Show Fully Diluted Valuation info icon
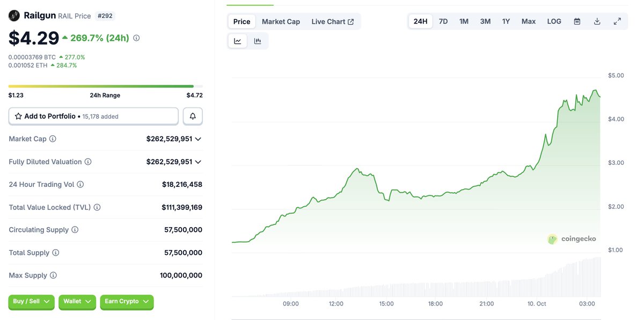This screenshot has width=644, height=320. coord(88,162)
